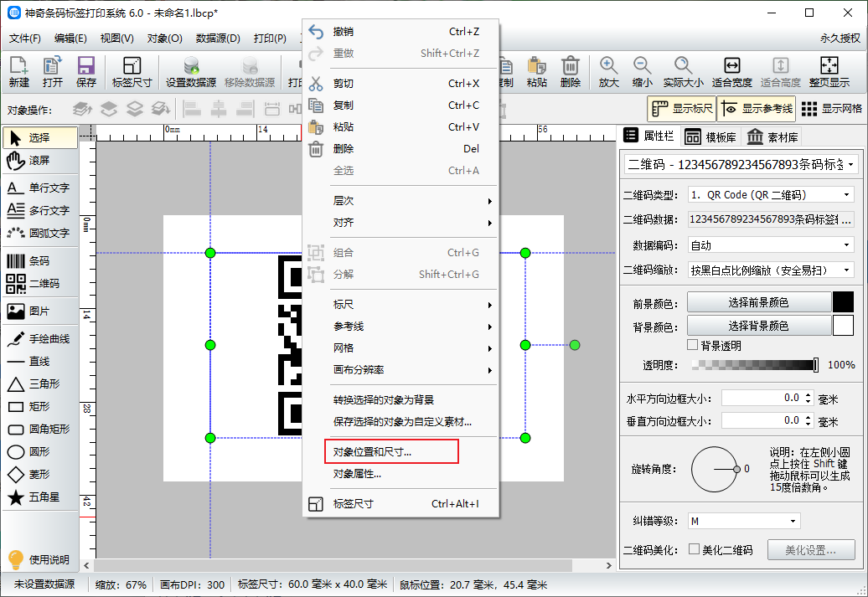Choose 剪切 in the context menu
Screen dimensions: 868x597
click(x=400, y=84)
